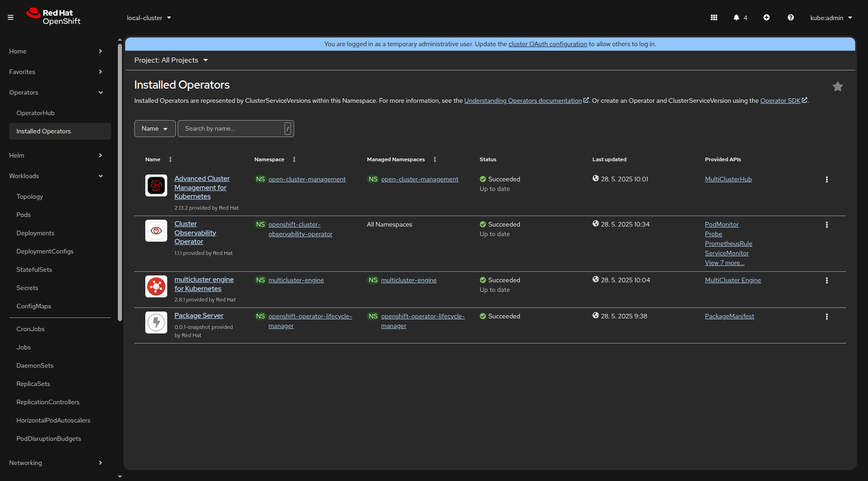Viewport: 868px width, 481px height.
Task: Sort the table by Name column
Action: pyautogui.click(x=170, y=159)
